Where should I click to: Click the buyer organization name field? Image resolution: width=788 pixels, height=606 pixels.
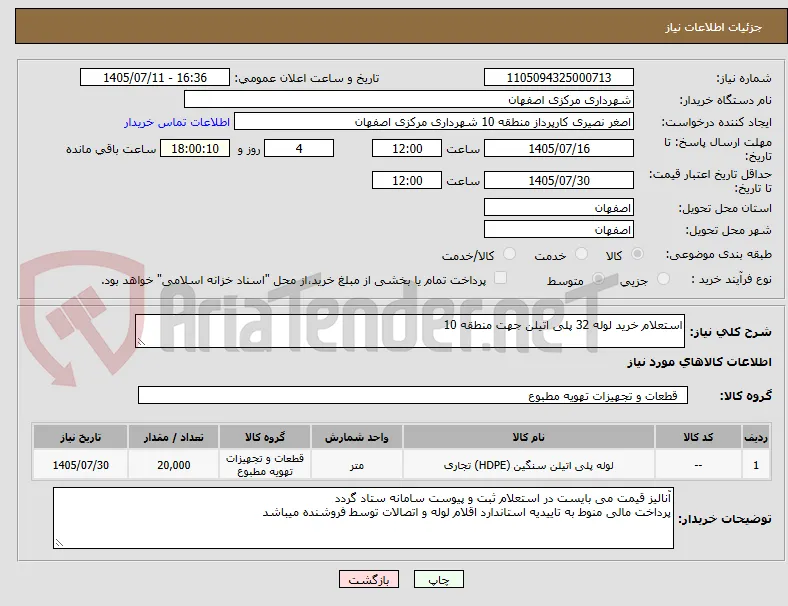(409, 99)
